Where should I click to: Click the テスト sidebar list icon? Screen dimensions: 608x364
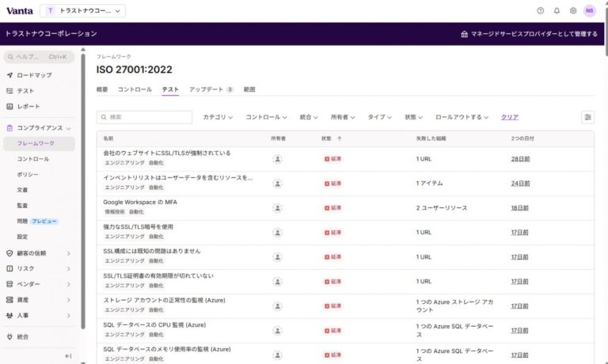pos(9,91)
